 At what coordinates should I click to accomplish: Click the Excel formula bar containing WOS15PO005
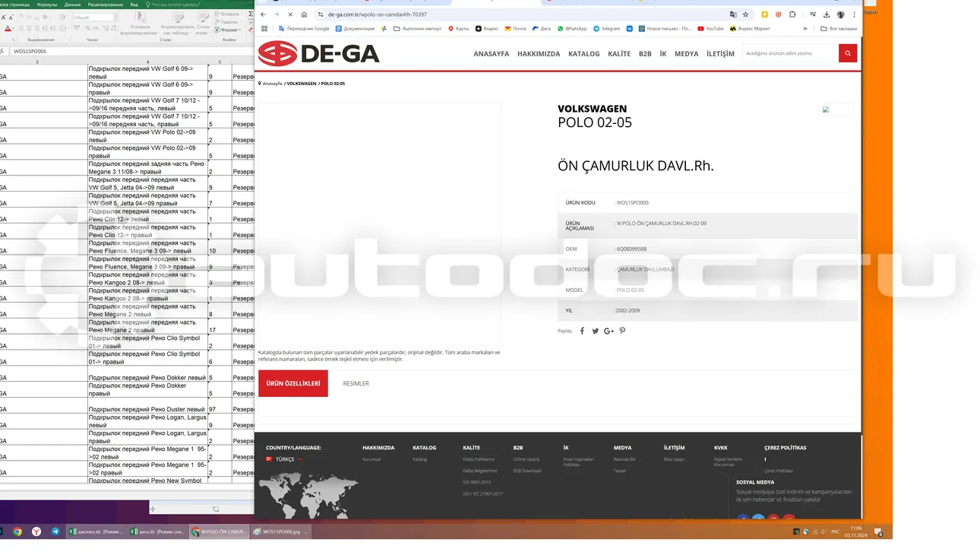pyautogui.click(x=131, y=51)
